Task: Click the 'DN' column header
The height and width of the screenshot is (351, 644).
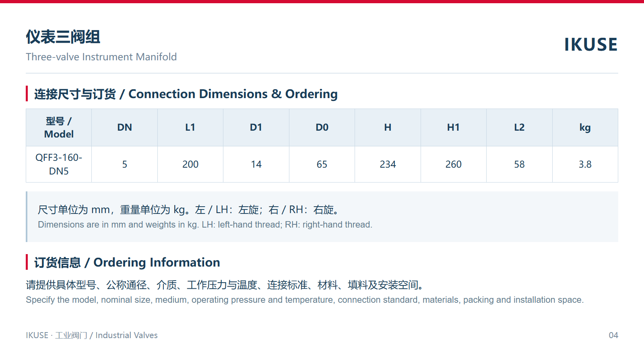Action: tap(125, 127)
